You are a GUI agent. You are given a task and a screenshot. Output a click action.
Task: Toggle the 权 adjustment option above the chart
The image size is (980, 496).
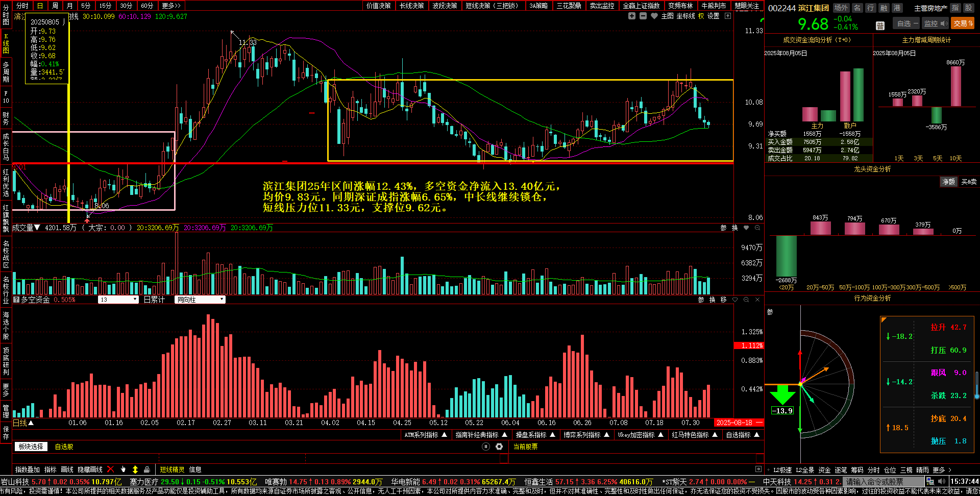(x=701, y=16)
